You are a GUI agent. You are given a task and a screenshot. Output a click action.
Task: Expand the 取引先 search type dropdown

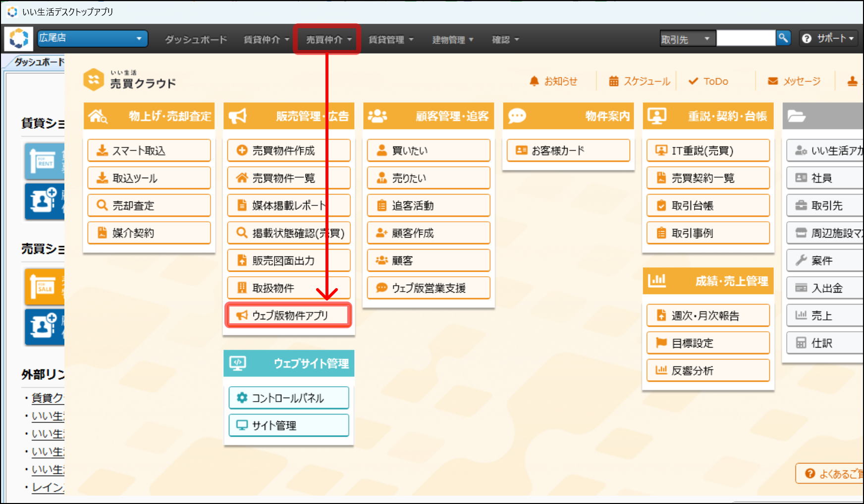pos(688,39)
